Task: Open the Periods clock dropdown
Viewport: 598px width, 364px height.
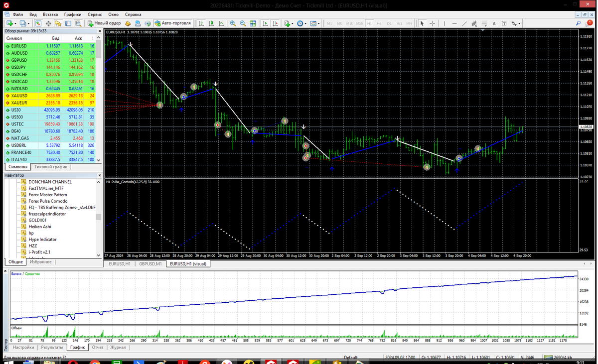Action: point(302,23)
